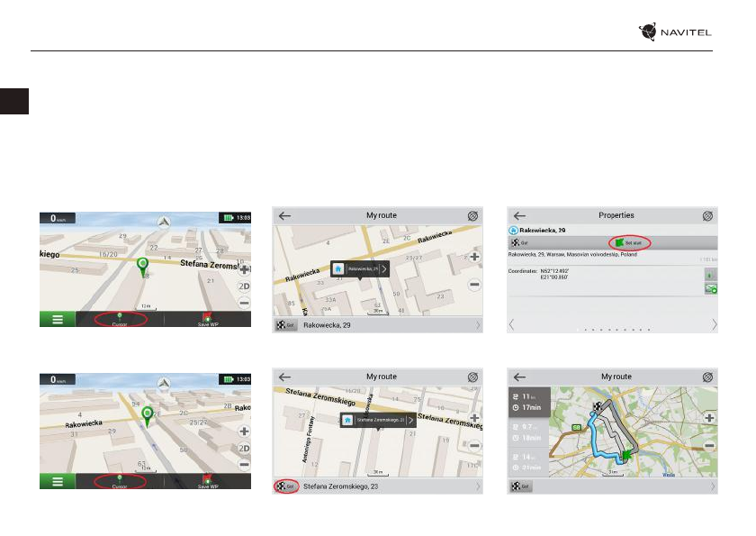Click the compass icon in the Properties header

(x=708, y=216)
